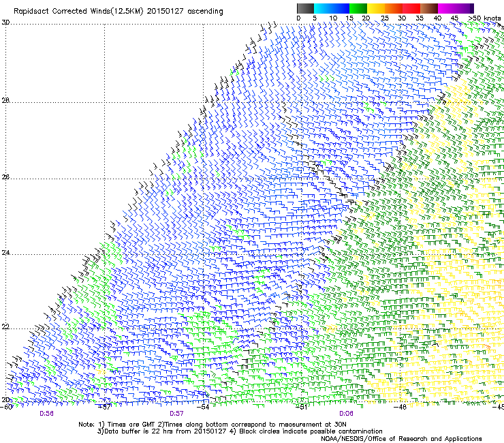Click the latitude label '30' on left axis
Viewport: 504px width, 443px height.
[x=5, y=22]
